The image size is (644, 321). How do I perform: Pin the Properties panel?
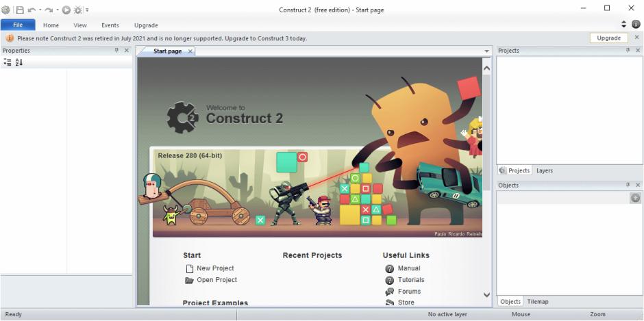(x=116, y=50)
